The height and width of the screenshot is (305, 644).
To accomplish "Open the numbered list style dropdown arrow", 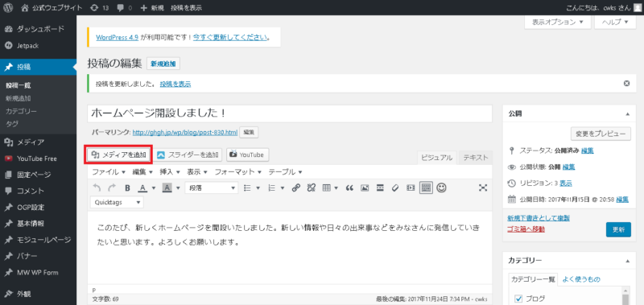I will [x=283, y=188].
